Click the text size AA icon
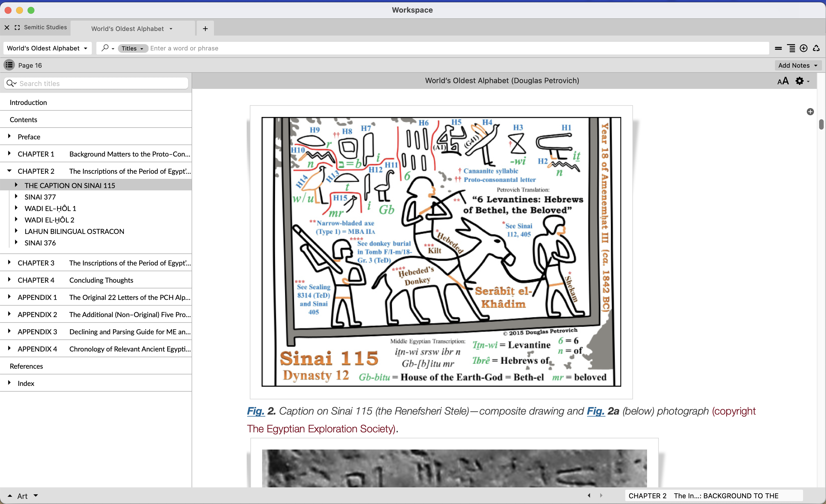826x504 pixels. pyautogui.click(x=783, y=81)
